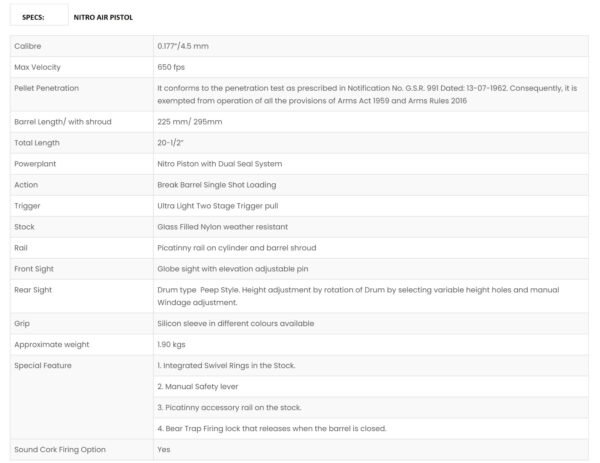Viewport: 600px width, 463px height.
Task: Click the NITRO AIR PISTOL heading
Action: tap(102, 18)
